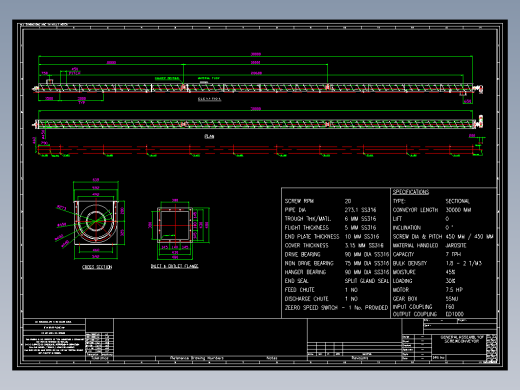This screenshot has height=390, width=520.
Task: Click the COVER THICKNESS label
Action: 306,245
